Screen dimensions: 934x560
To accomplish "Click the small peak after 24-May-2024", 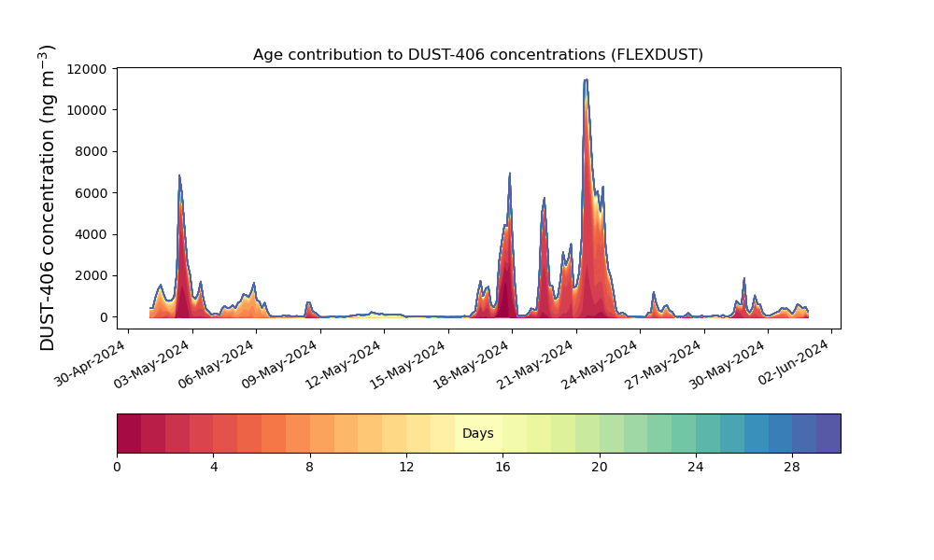I will tap(654, 293).
